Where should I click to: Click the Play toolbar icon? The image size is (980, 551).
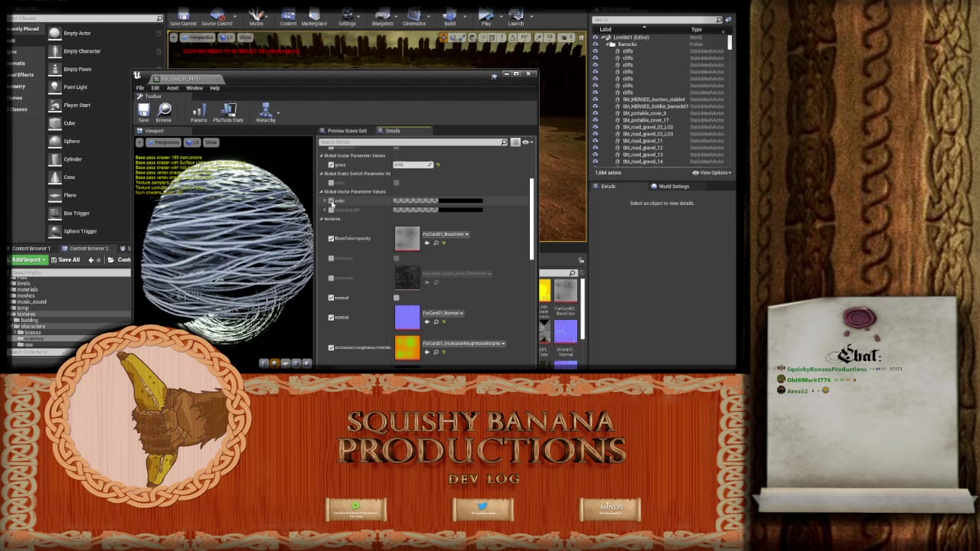(486, 17)
